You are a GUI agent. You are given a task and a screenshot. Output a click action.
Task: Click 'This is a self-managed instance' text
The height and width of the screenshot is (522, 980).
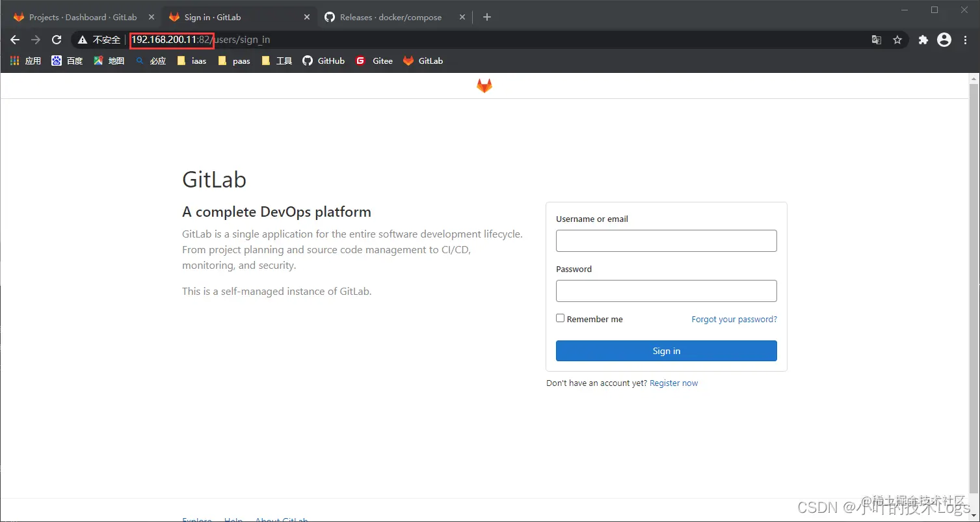pyautogui.click(x=276, y=292)
